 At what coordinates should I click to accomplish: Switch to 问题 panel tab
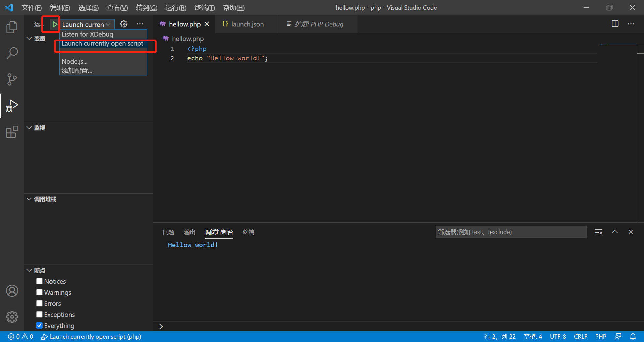pyautogui.click(x=168, y=232)
